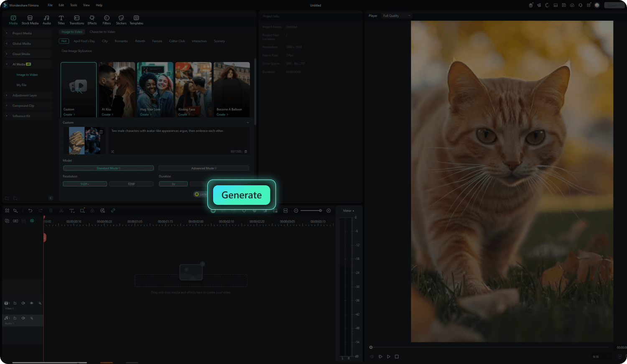This screenshot has height=364, width=627.
Task: Select the text tool in the timeline toolbar
Action: point(71,211)
